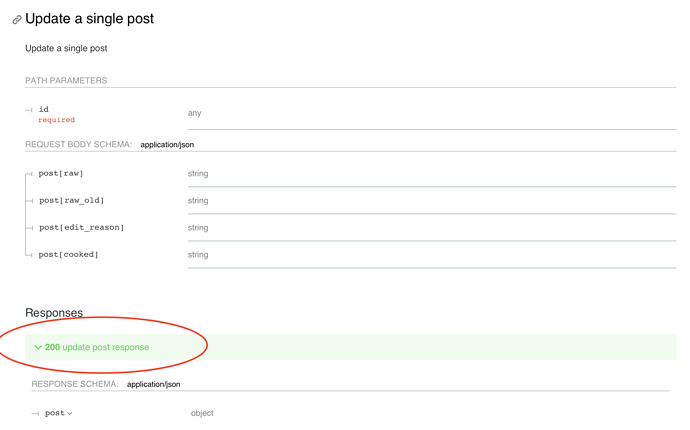Click the 'Update a single post' description text
Screen dimensions: 690x430
tap(66, 48)
